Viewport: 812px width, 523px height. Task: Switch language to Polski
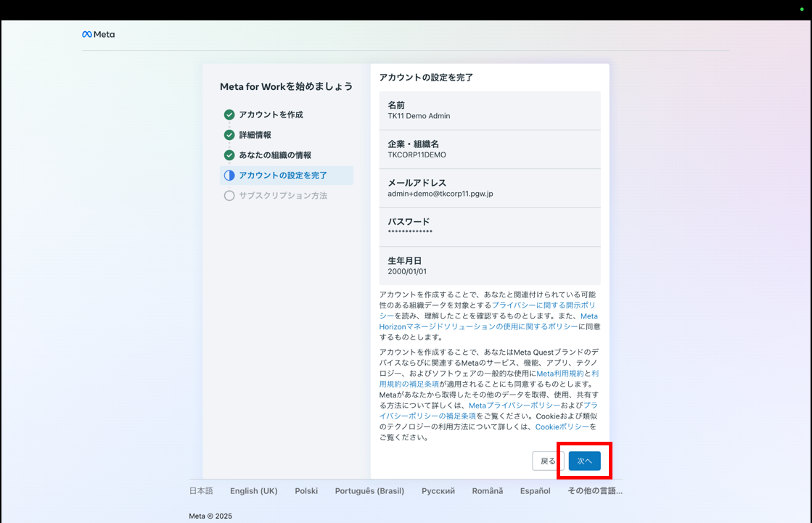click(x=306, y=491)
